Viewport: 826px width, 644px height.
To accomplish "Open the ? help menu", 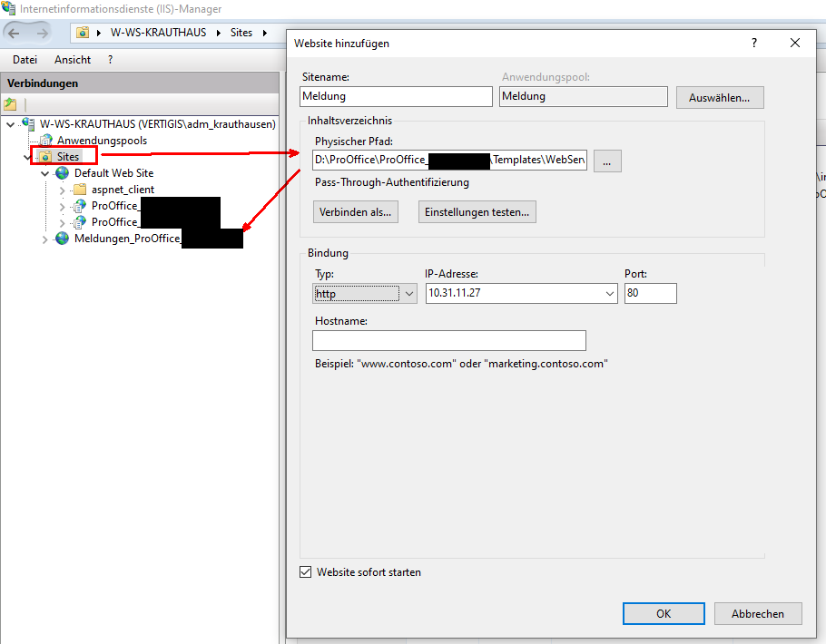I will [110, 60].
